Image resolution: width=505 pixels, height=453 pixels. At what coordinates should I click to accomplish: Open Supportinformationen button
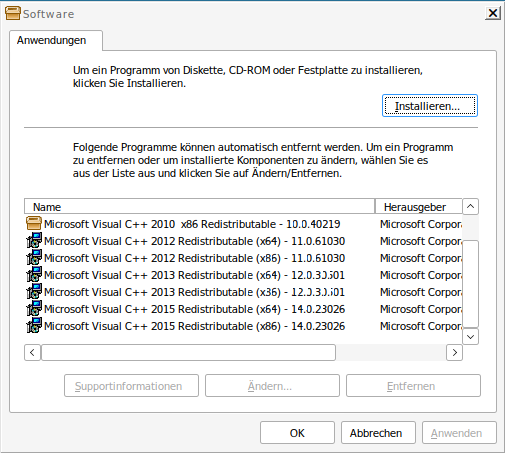click(x=131, y=386)
